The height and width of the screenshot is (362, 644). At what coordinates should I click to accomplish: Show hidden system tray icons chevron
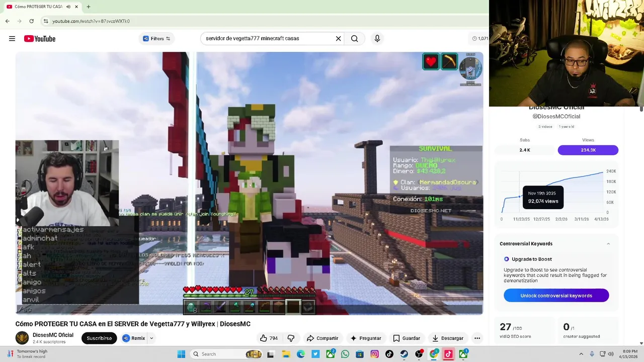pyautogui.click(x=581, y=354)
